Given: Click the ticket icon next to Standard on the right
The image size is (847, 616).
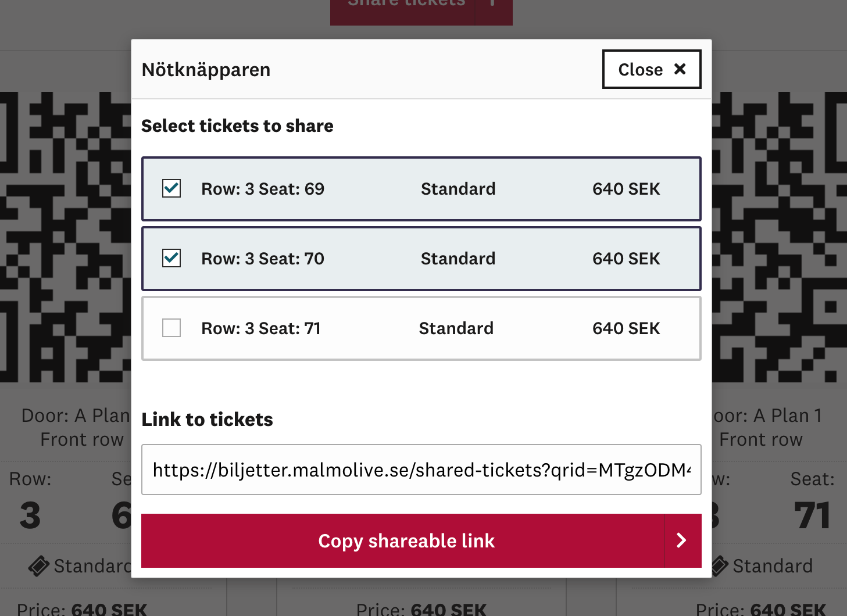Looking at the screenshot, I should 720,565.
